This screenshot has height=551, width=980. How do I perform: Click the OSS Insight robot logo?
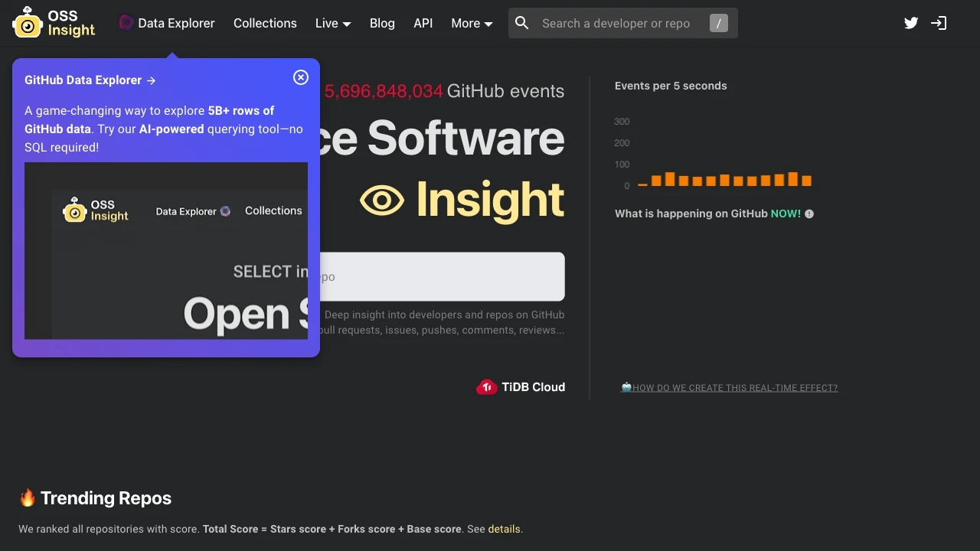[28, 23]
